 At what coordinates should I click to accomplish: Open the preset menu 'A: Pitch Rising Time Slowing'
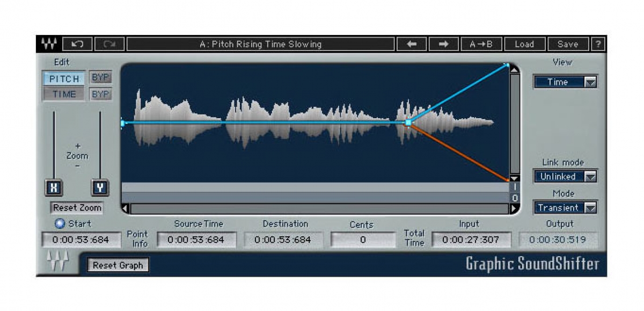click(260, 44)
